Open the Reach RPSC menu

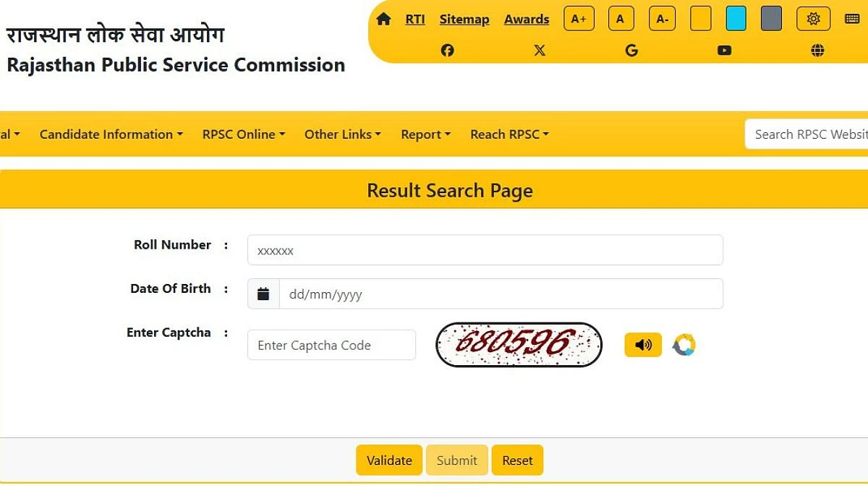pos(510,134)
